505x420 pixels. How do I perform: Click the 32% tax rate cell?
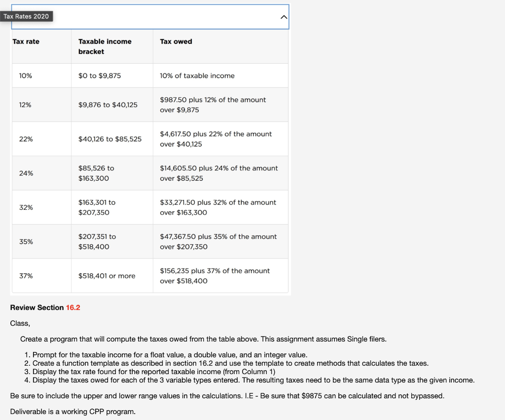click(x=41, y=207)
